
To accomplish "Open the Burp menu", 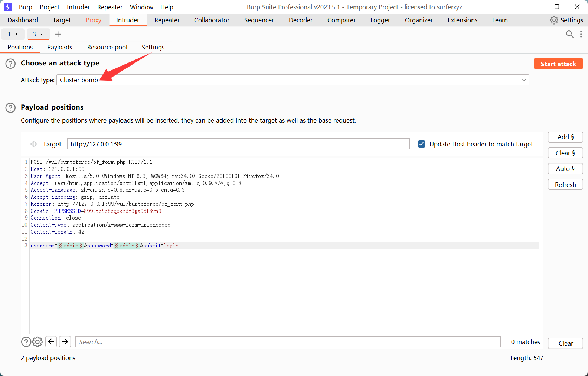I will point(26,7).
